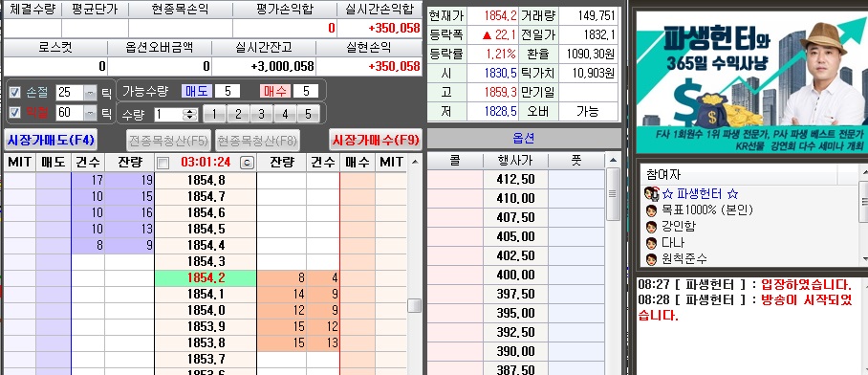Click the 콜 cell for strike 405.00
The width and height of the screenshot is (868, 375).
click(455, 237)
